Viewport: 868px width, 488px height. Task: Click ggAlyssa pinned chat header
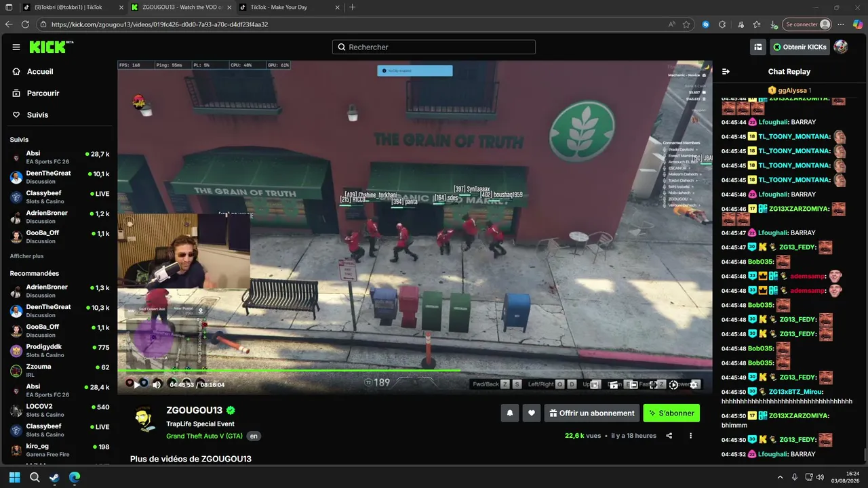click(x=790, y=90)
